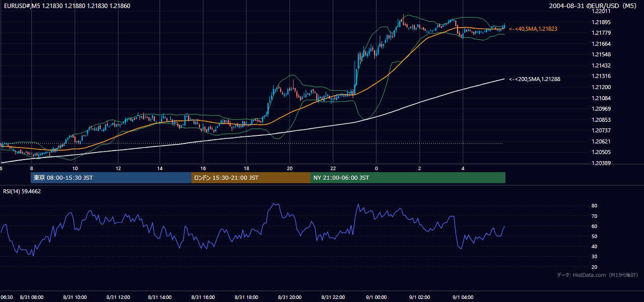The image size is (644, 302).
Task: Click the RSI scale level 70
Action: (594, 216)
